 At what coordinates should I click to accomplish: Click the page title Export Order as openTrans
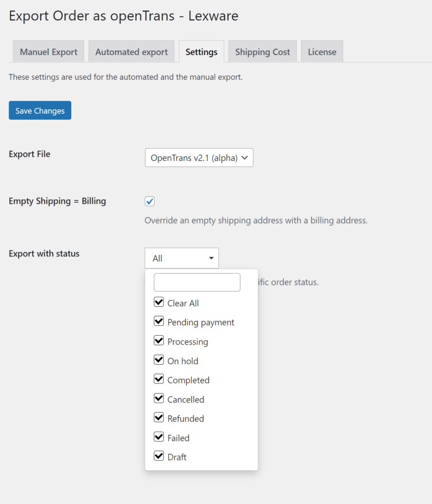coord(124,16)
